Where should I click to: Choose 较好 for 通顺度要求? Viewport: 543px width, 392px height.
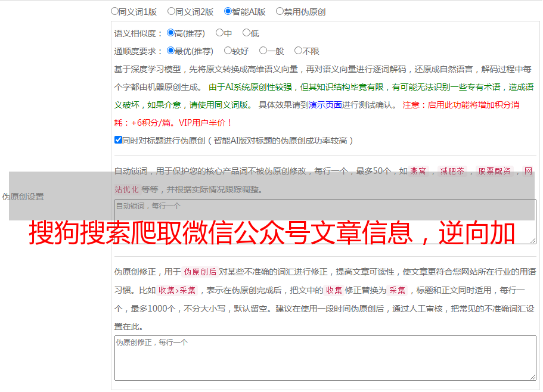pos(228,51)
